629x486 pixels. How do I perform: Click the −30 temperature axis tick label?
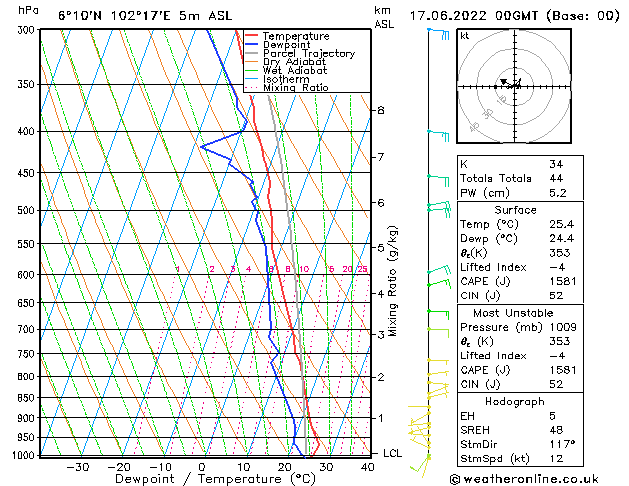coord(77,467)
